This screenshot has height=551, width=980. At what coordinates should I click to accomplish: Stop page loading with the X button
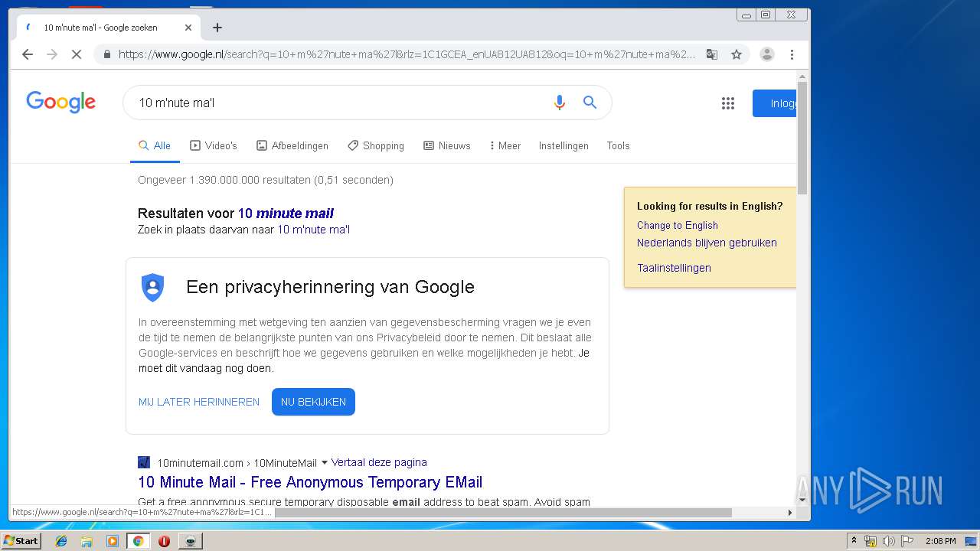77,54
